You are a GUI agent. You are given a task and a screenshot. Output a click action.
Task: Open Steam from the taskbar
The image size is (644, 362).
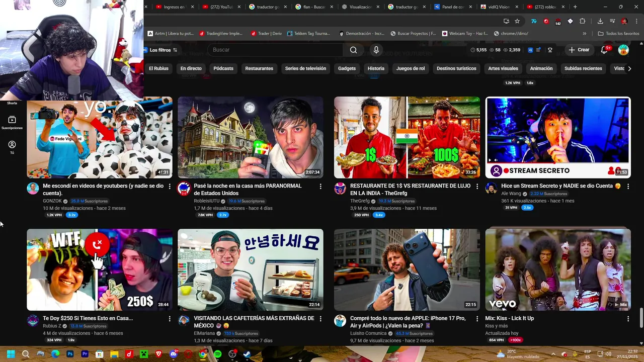247,354
